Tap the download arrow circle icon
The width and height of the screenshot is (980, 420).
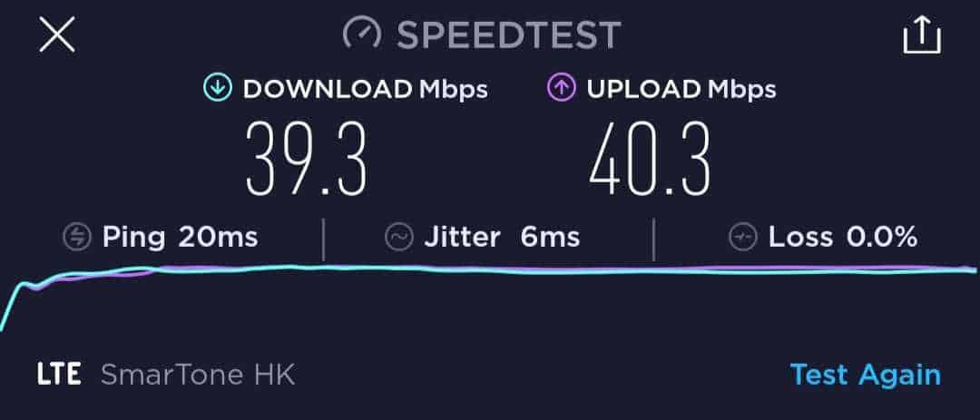pyautogui.click(x=218, y=89)
